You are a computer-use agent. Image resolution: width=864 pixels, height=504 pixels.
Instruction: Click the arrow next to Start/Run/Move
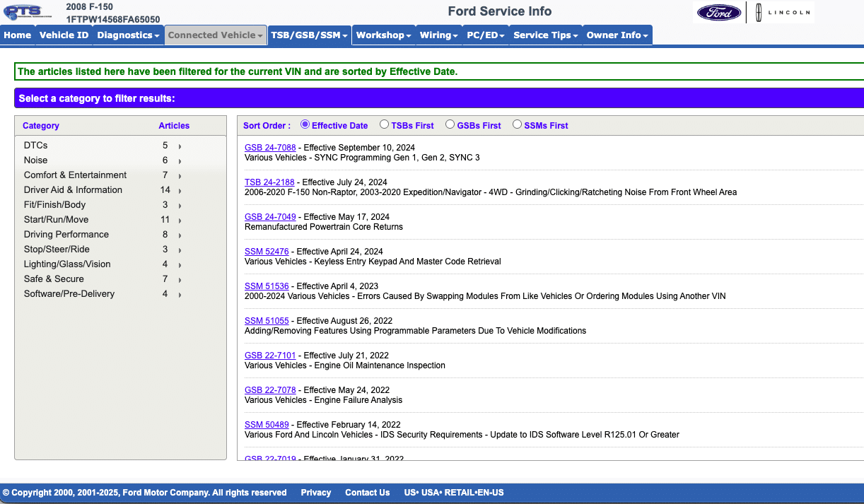pos(180,221)
